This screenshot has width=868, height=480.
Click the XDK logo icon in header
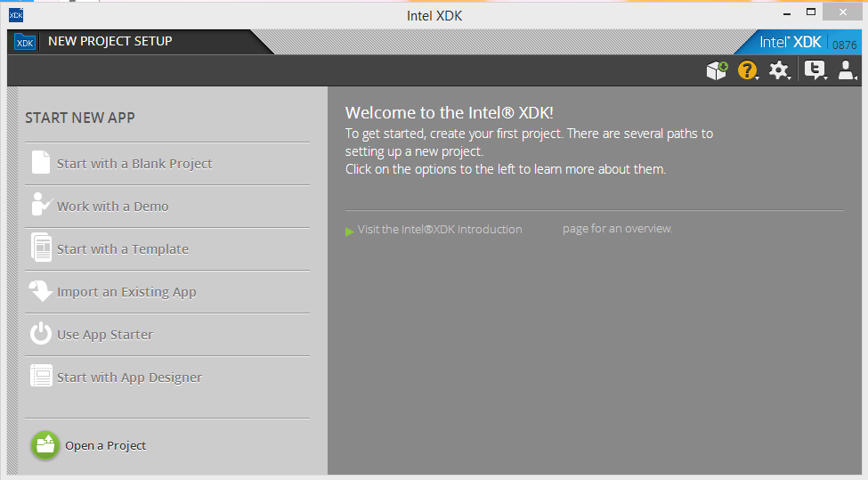(25, 42)
